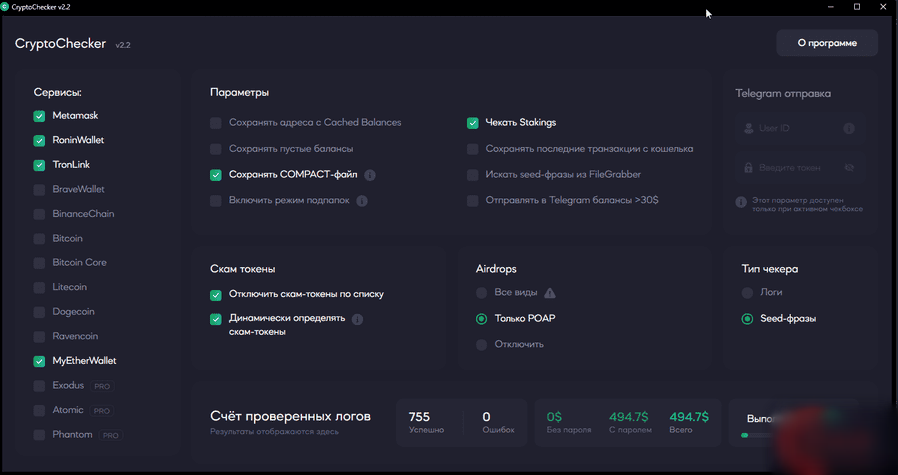Image resolution: width=898 pixels, height=475 pixels.
Task: Check Отправлять в Telegram балансы >30$
Action: pos(472,201)
